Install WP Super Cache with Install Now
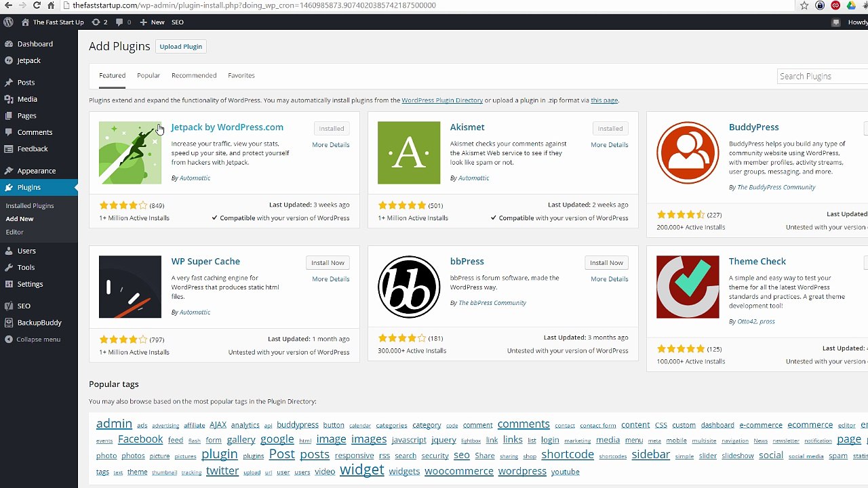Viewport: 868px width, 488px height. click(328, 262)
